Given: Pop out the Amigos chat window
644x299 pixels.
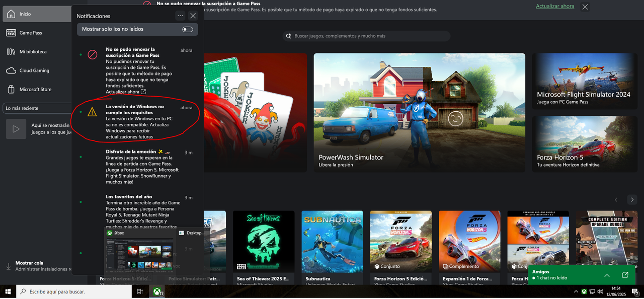Looking at the screenshot, I should 625,275.
